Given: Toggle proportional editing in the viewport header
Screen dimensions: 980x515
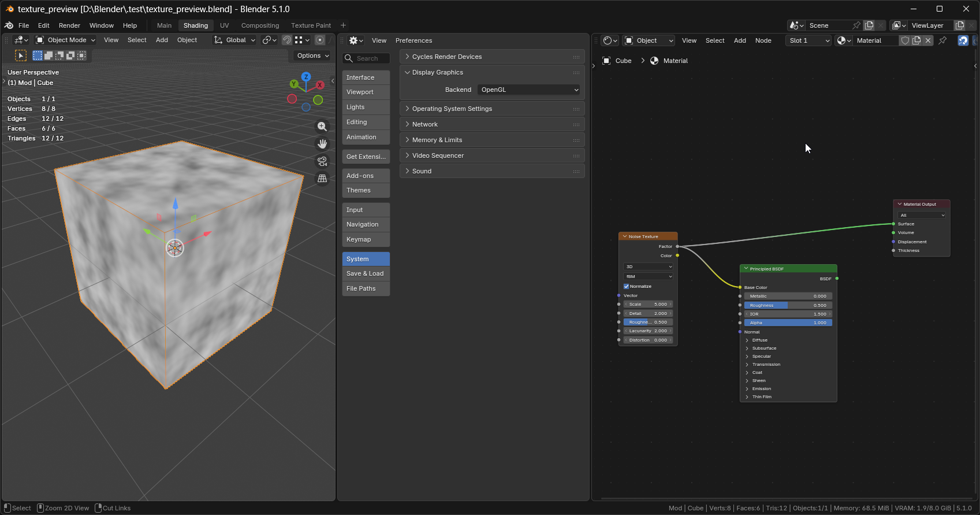Looking at the screenshot, I should click(319, 40).
